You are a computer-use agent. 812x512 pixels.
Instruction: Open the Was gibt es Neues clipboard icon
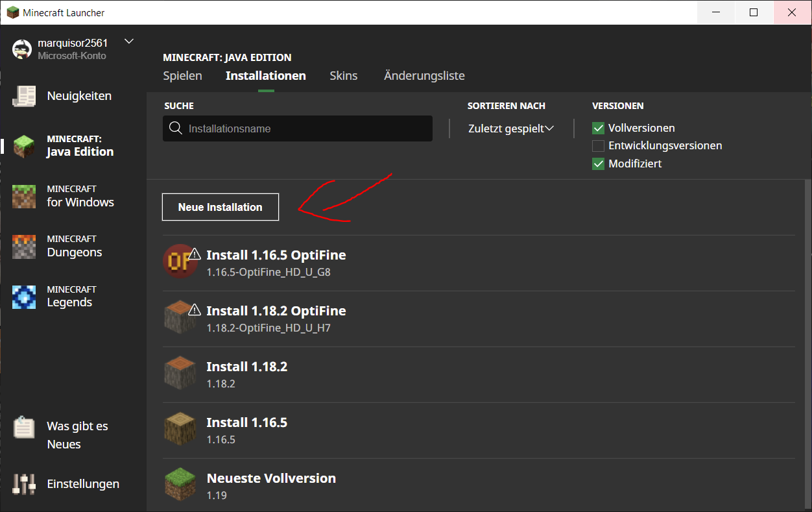[x=25, y=428]
